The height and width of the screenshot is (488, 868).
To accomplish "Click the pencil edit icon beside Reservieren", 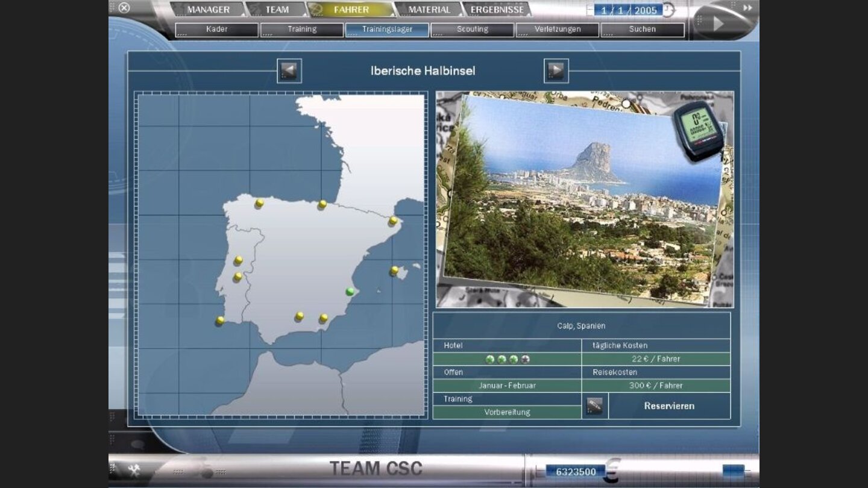I will click(x=594, y=406).
